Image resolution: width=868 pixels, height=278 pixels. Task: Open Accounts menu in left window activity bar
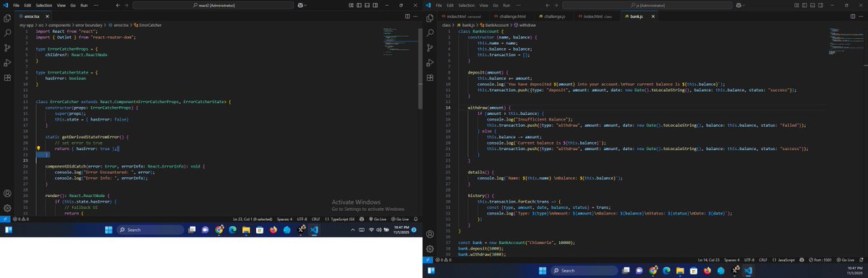pyautogui.click(x=7, y=194)
